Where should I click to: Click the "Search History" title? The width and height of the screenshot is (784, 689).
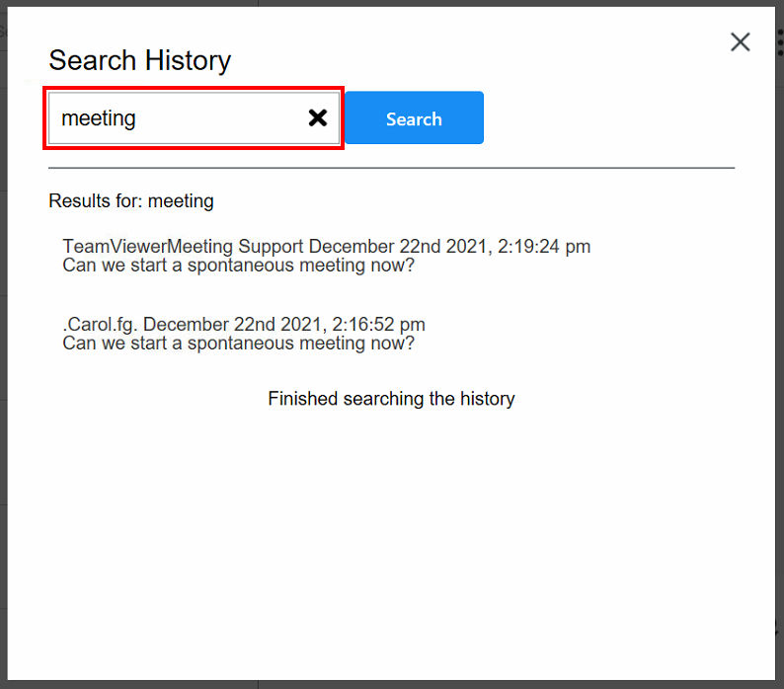(139, 61)
